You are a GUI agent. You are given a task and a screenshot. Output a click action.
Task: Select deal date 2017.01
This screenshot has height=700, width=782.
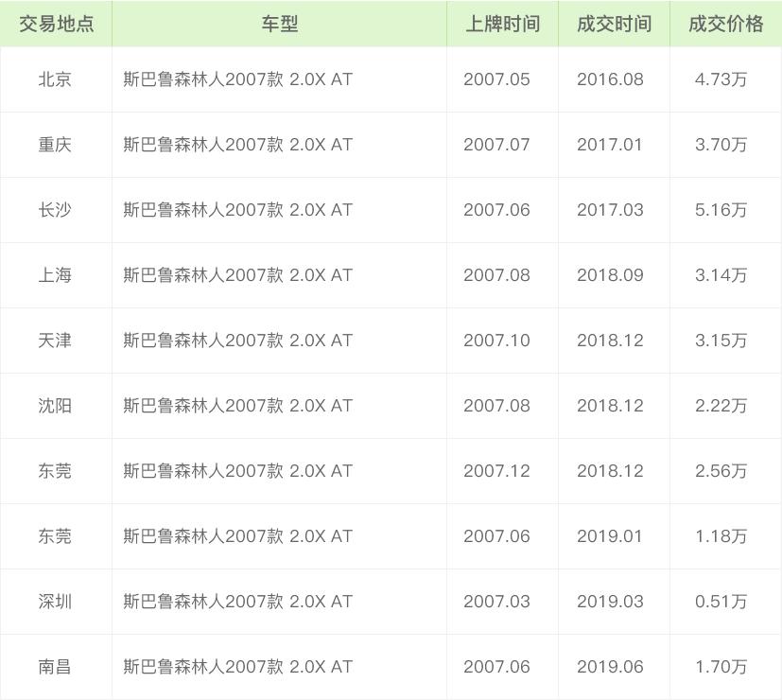click(x=610, y=145)
